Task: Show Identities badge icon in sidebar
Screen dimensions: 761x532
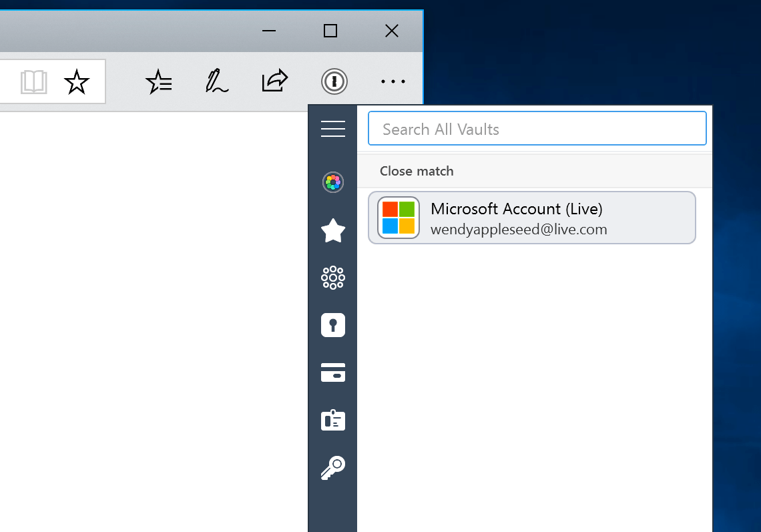Action: [x=333, y=420]
